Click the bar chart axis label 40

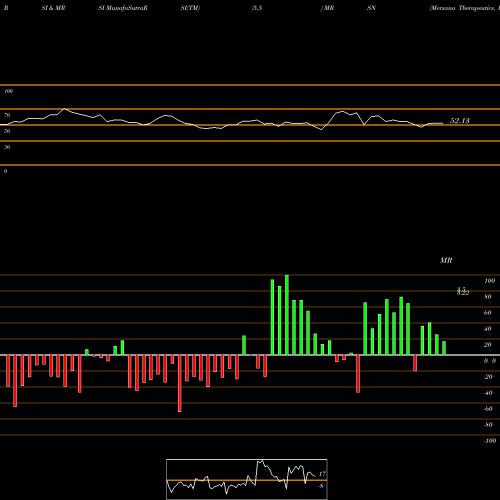click(x=488, y=329)
